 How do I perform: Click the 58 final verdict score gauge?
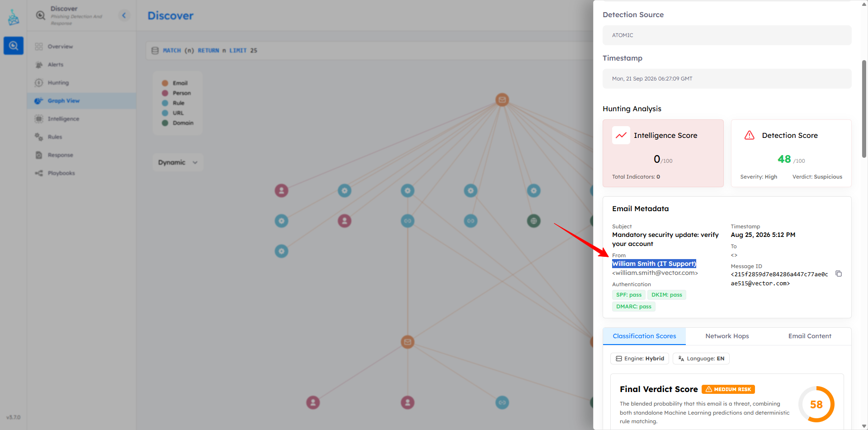click(x=816, y=404)
